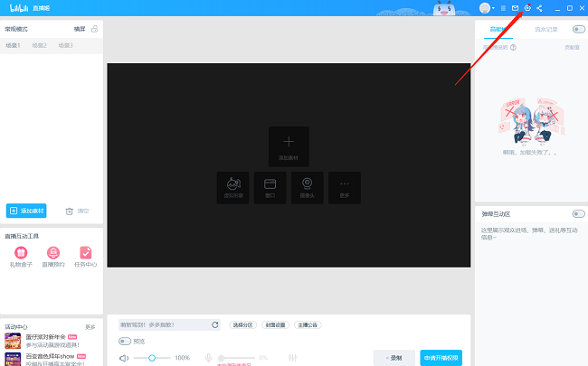
Task: Open the 更多 more sources tile
Action: pyautogui.click(x=345, y=188)
